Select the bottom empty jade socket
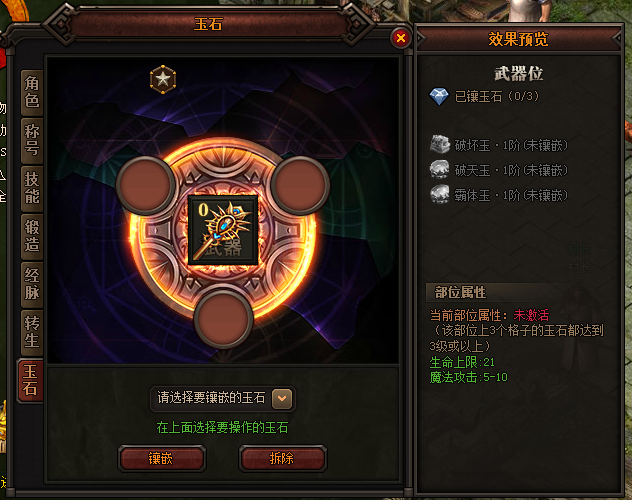The height and width of the screenshot is (500, 632). (x=223, y=319)
